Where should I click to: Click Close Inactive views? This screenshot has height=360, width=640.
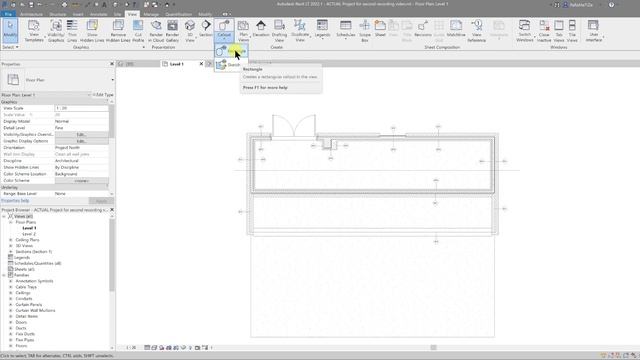coord(544,31)
